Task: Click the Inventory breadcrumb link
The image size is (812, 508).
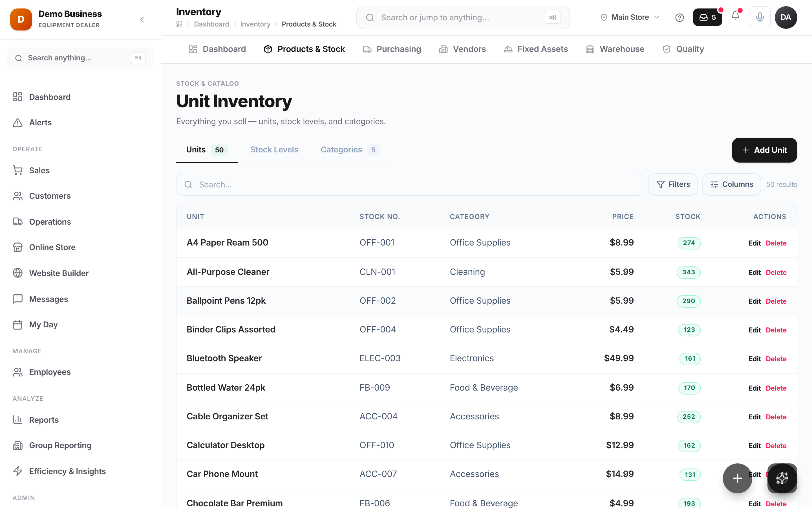Action: tap(255, 24)
